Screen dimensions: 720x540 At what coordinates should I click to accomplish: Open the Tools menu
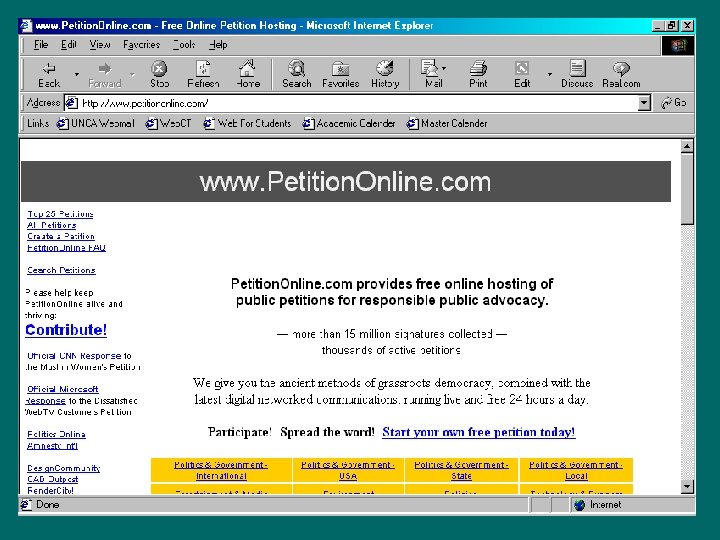point(184,45)
